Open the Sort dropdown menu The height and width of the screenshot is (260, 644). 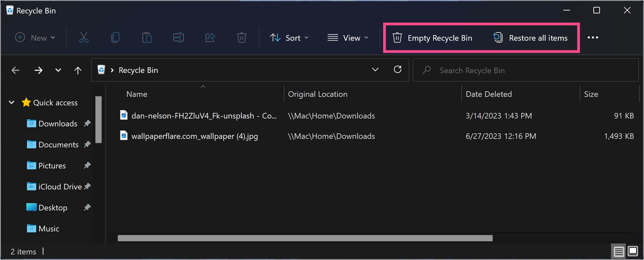click(289, 38)
